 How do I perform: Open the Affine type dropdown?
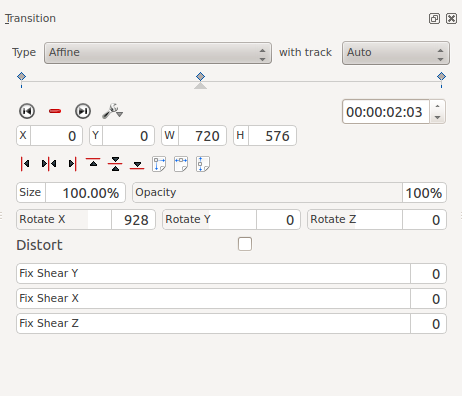click(x=158, y=53)
